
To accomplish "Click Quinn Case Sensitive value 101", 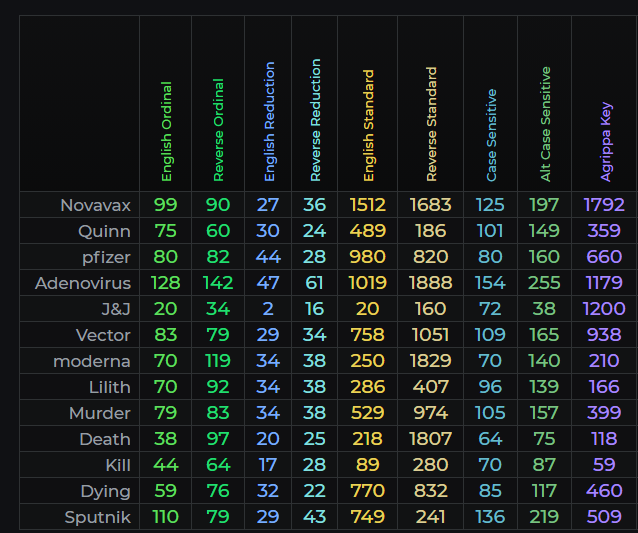I will (490, 231).
